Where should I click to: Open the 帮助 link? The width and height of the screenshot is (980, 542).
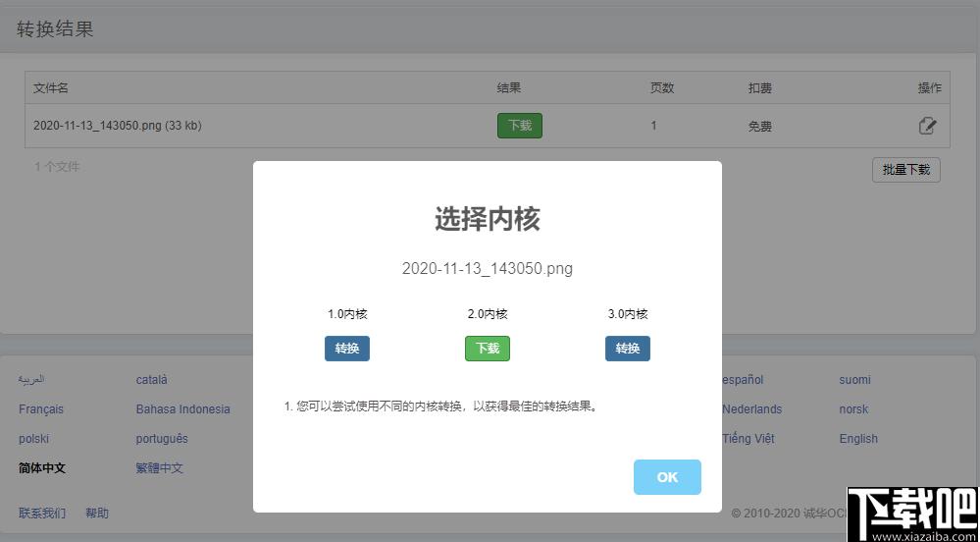coord(97,514)
